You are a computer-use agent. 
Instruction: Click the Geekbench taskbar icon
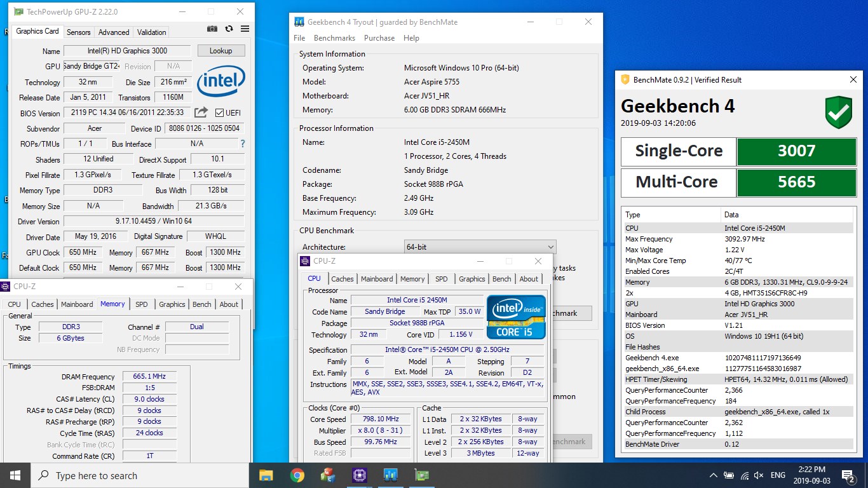point(390,475)
